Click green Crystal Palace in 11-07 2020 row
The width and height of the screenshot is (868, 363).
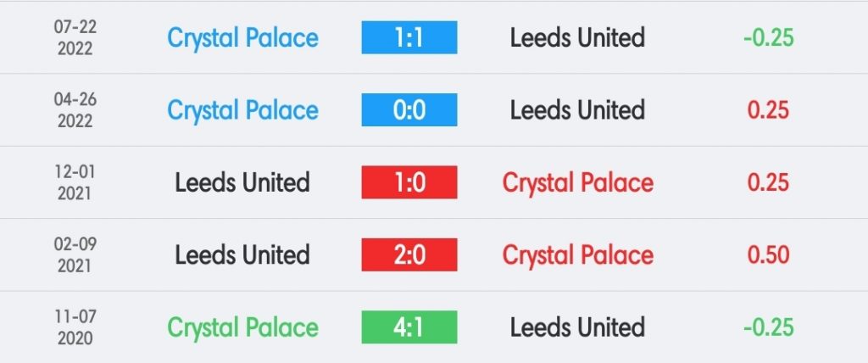[x=243, y=328]
